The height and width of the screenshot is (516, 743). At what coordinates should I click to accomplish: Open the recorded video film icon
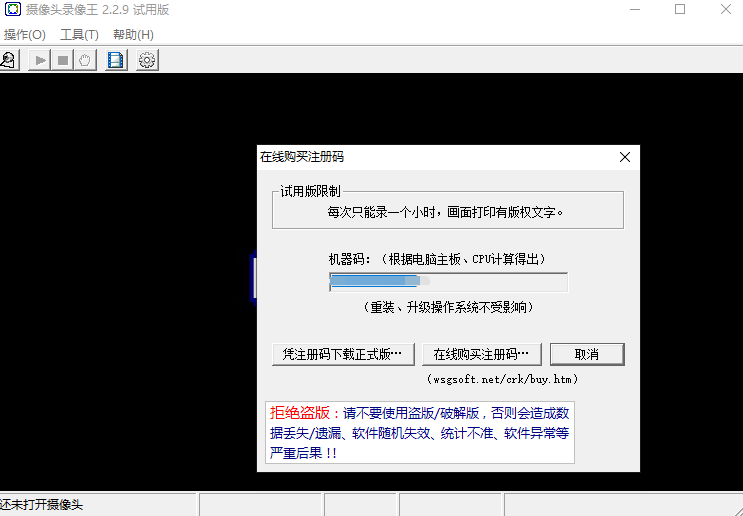coord(116,60)
